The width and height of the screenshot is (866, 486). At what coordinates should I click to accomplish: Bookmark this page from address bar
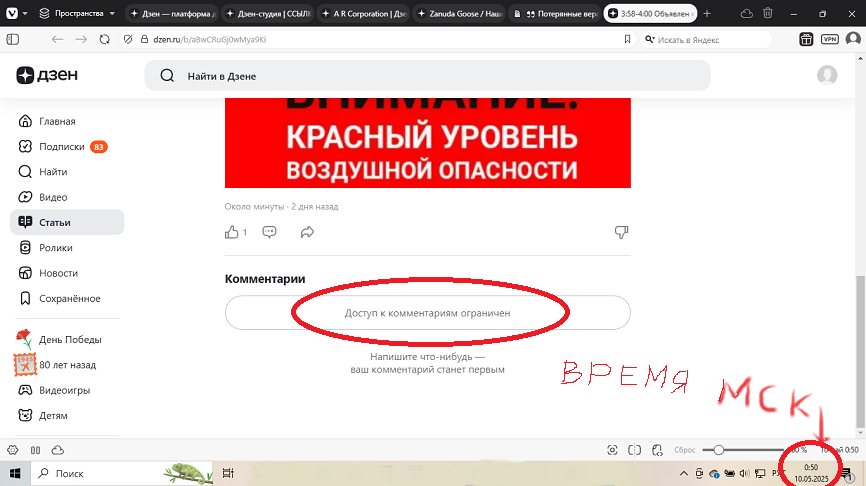click(x=627, y=39)
